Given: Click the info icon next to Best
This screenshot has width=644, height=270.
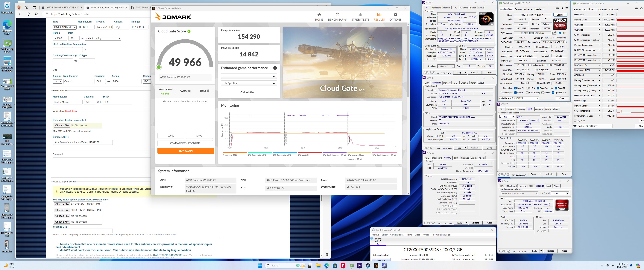Looking at the screenshot, I should click(208, 91).
